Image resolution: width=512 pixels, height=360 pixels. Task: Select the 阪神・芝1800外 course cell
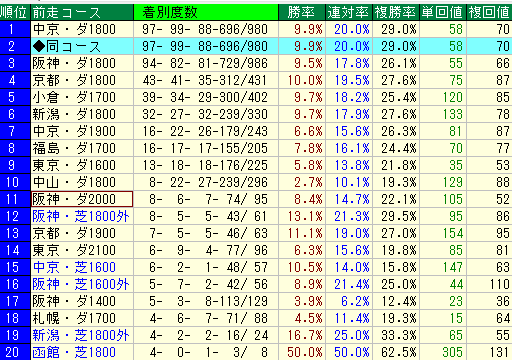[x=82, y=216]
